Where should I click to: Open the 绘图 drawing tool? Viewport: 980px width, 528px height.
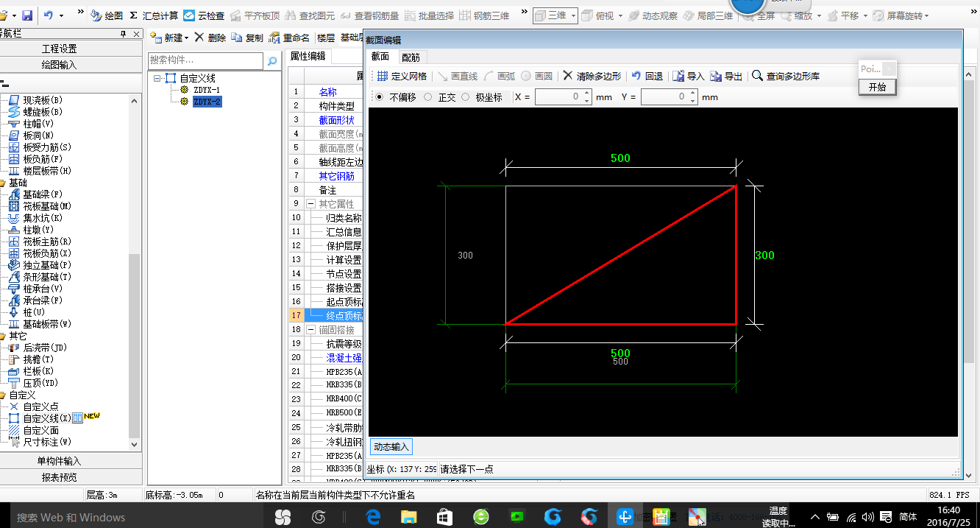pyautogui.click(x=107, y=15)
